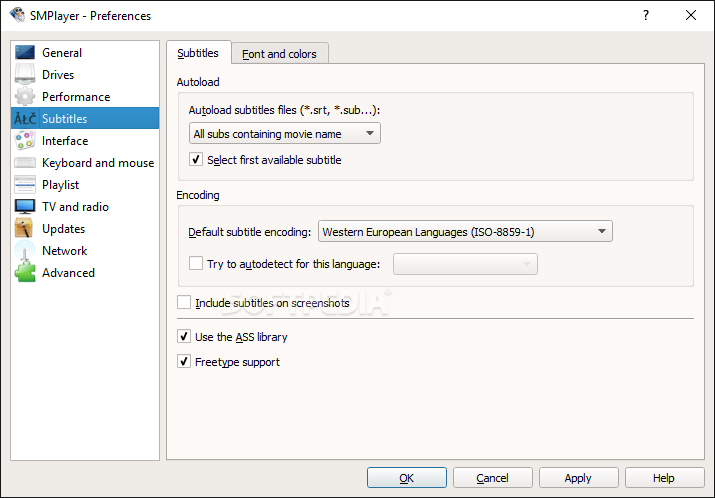Click the OK button
This screenshot has width=715, height=498.
click(407, 477)
